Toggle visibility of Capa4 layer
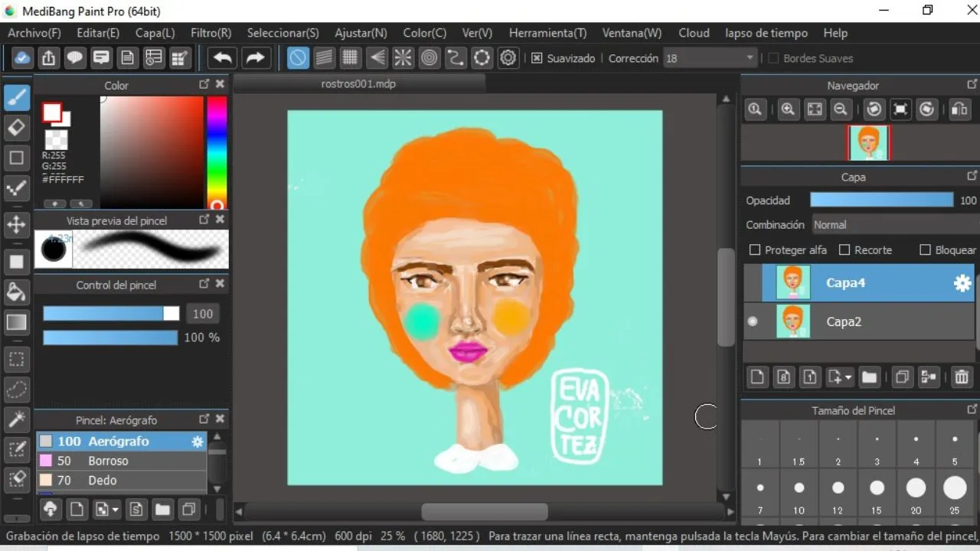980x551 pixels. 753,282
